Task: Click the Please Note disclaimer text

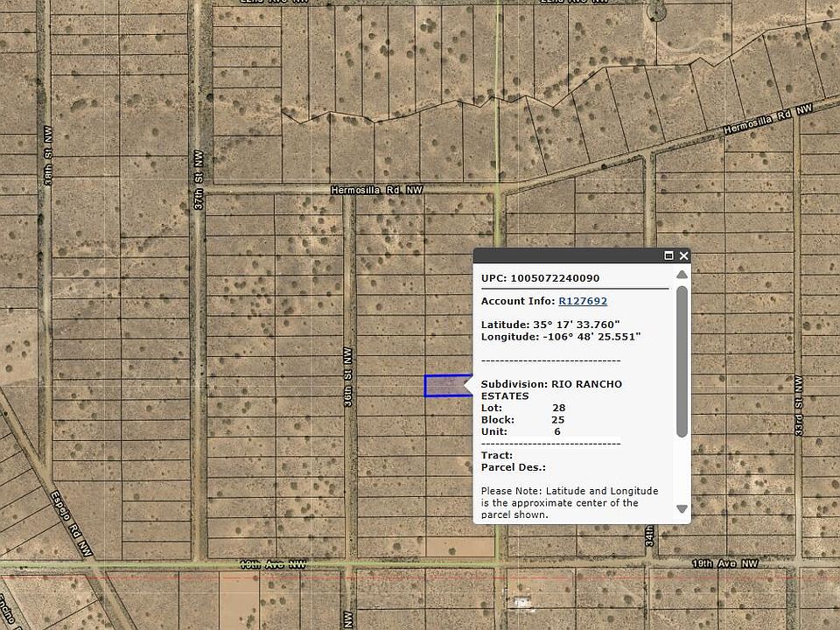Action: pos(570,502)
